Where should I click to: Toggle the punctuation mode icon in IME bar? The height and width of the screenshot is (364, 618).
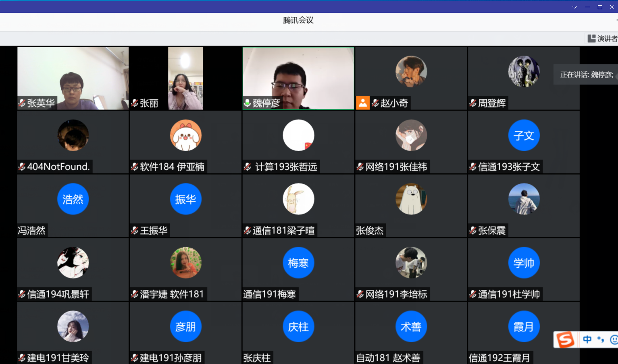tap(600, 340)
